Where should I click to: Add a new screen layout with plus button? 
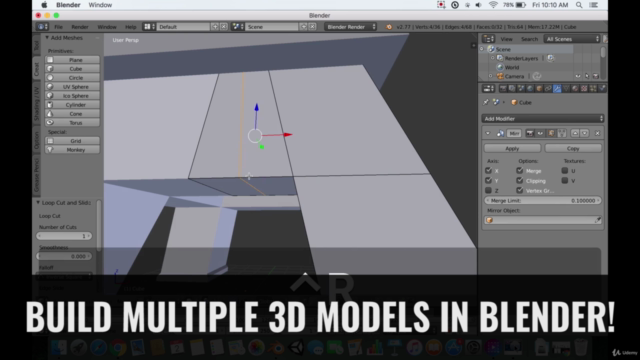(x=215, y=27)
